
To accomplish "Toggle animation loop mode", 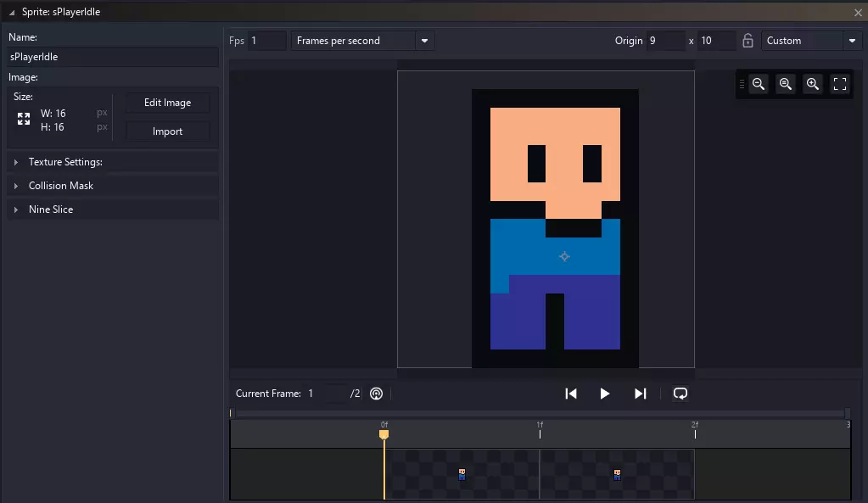I will 680,394.
